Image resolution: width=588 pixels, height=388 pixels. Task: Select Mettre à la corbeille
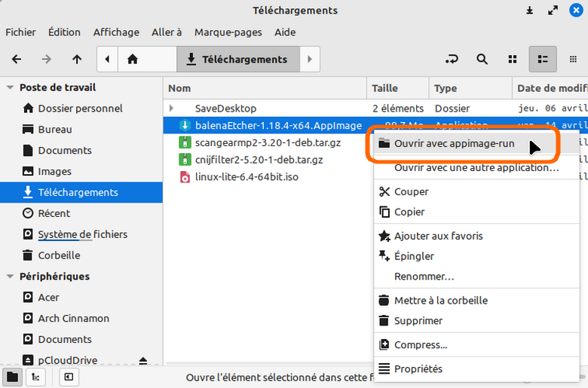440,301
